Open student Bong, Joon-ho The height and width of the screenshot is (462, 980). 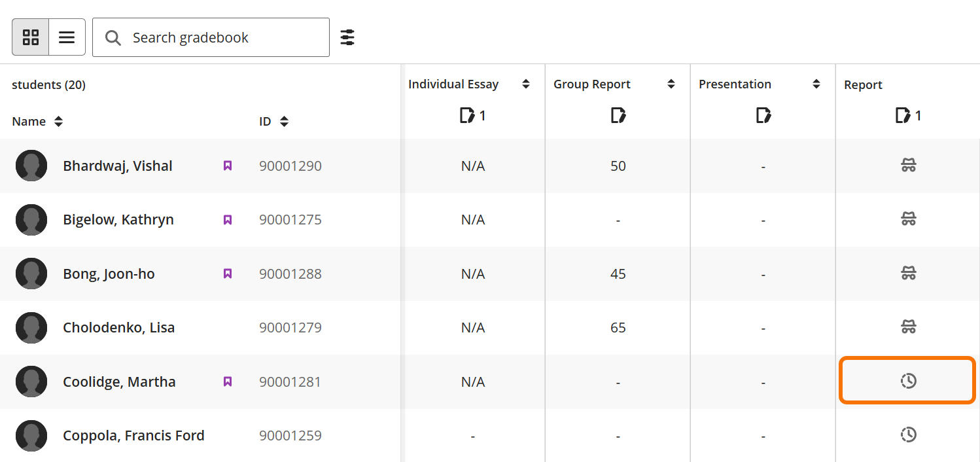click(x=109, y=274)
